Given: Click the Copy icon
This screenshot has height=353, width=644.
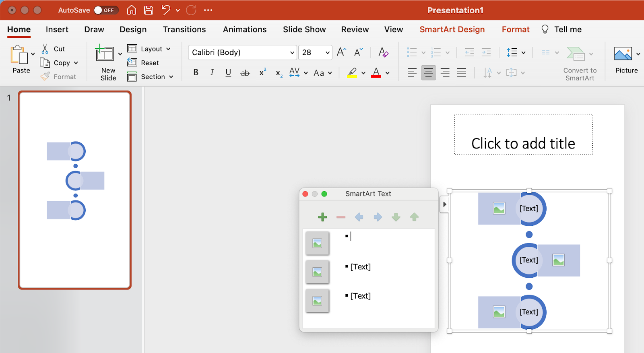Looking at the screenshot, I should [45, 63].
